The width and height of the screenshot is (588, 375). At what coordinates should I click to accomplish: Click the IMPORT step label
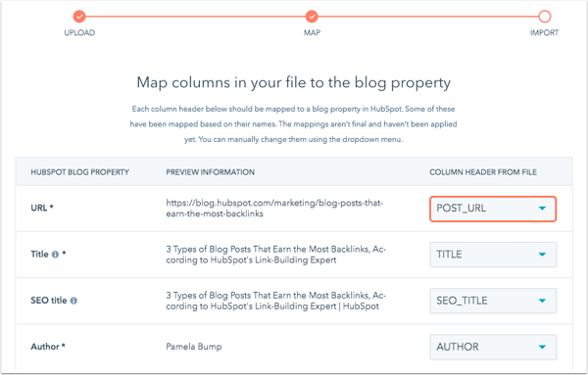[544, 33]
